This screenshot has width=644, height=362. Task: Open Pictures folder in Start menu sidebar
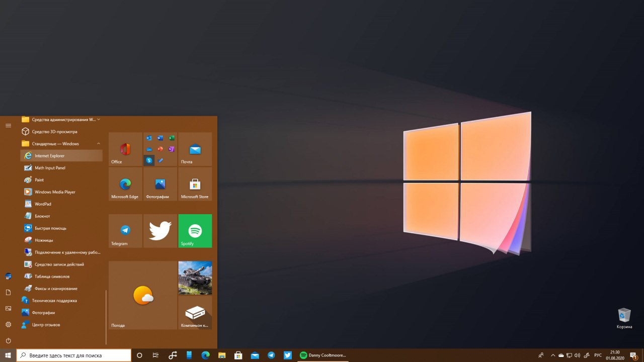pos(8,308)
